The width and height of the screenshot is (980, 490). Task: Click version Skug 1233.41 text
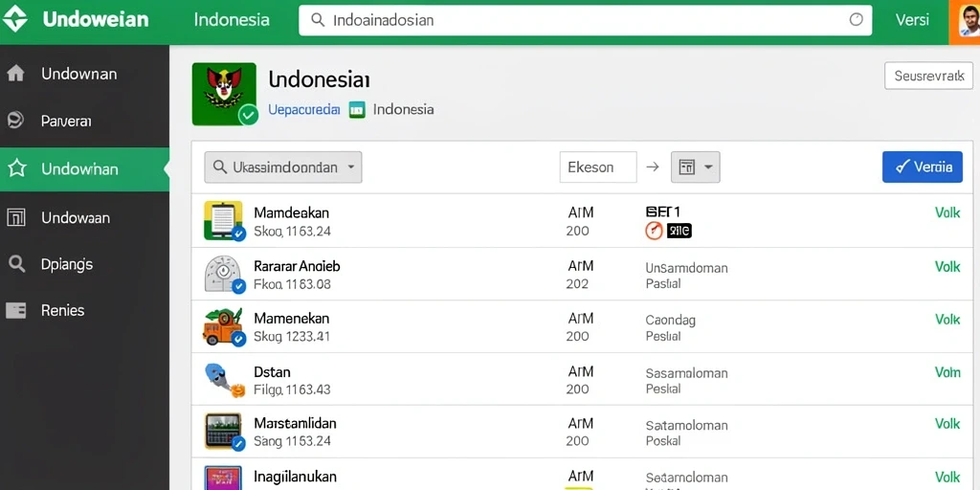pos(292,337)
